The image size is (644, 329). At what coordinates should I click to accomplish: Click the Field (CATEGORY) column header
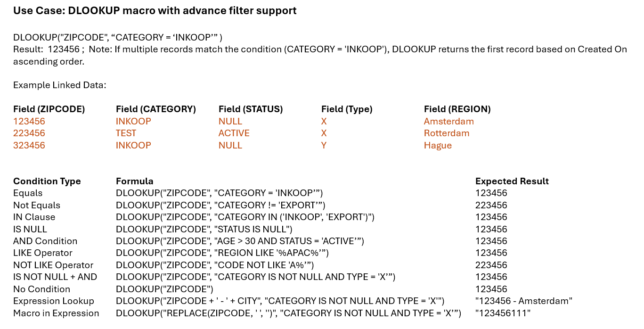coord(155,109)
